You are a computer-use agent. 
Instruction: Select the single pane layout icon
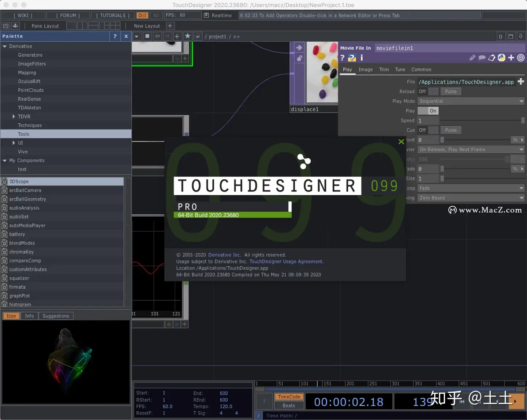[71, 26]
